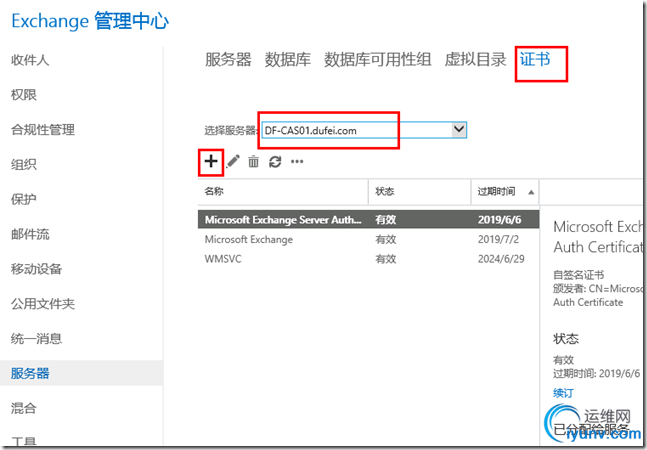Open 混合 in the sidebar

pyautogui.click(x=24, y=409)
